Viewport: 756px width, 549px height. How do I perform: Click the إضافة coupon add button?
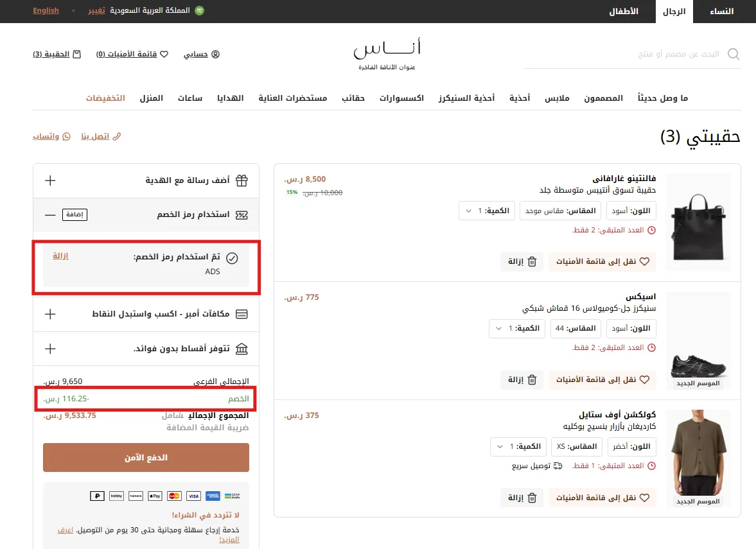(x=75, y=215)
